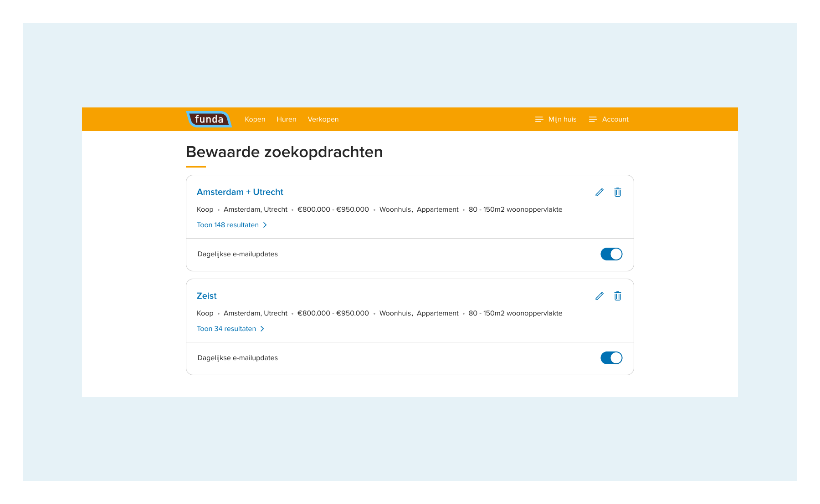Screen dimensions: 820x504
Task: Click the hamburger icon beside Account
Action: point(593,119)
